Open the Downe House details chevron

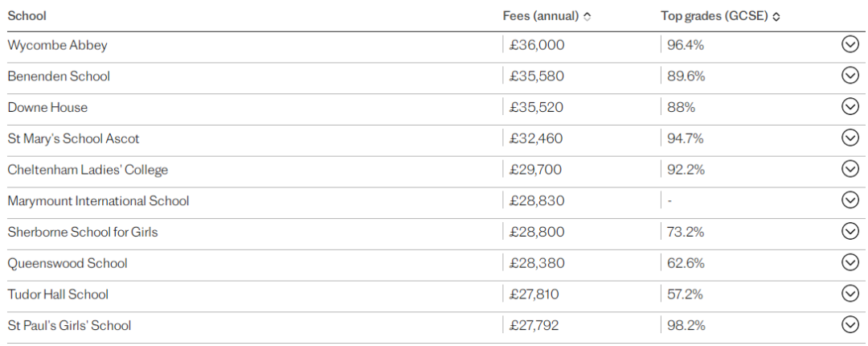850,106
